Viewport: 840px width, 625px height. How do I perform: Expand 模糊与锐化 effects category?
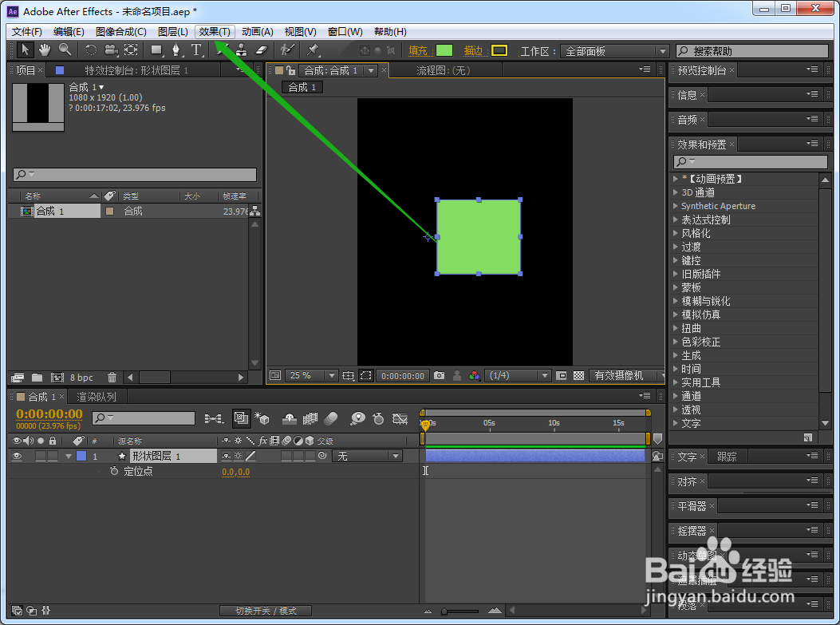click(676, 301)
